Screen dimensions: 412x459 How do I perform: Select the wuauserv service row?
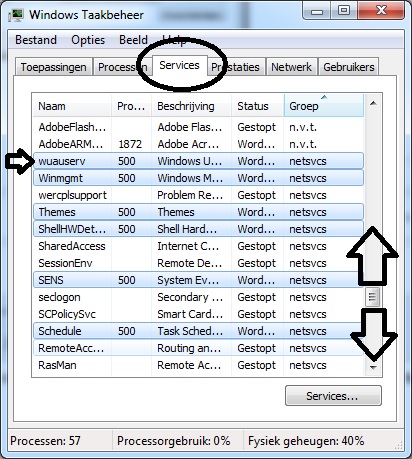198,161
